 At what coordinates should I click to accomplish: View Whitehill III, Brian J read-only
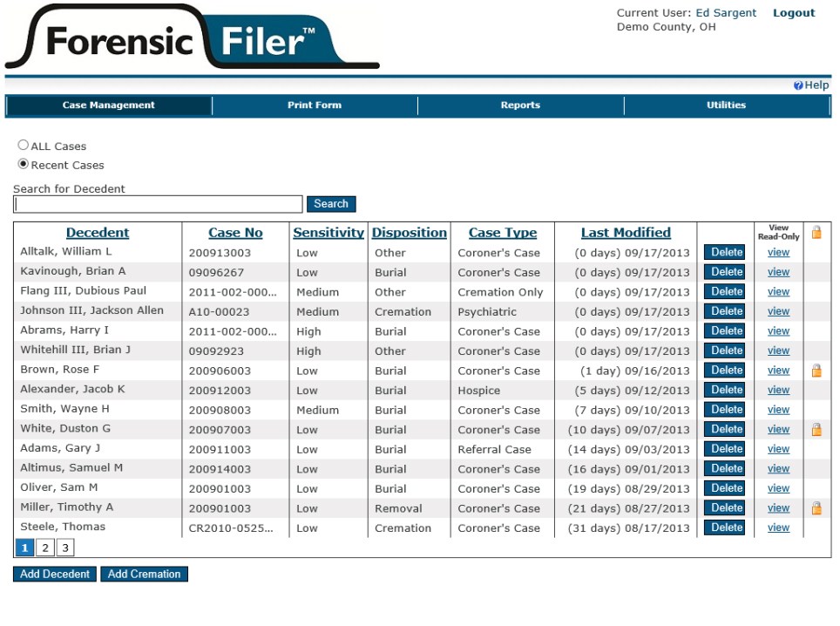[x=778, y=350]
